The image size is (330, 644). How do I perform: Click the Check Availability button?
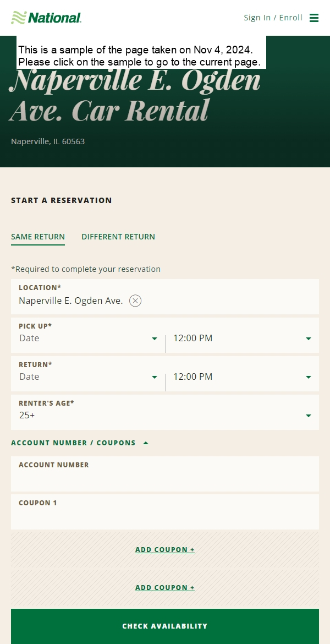click(165, 626)
